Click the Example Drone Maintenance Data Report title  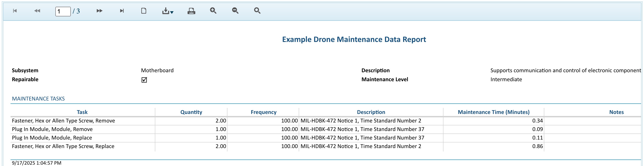tap(354, 39)
